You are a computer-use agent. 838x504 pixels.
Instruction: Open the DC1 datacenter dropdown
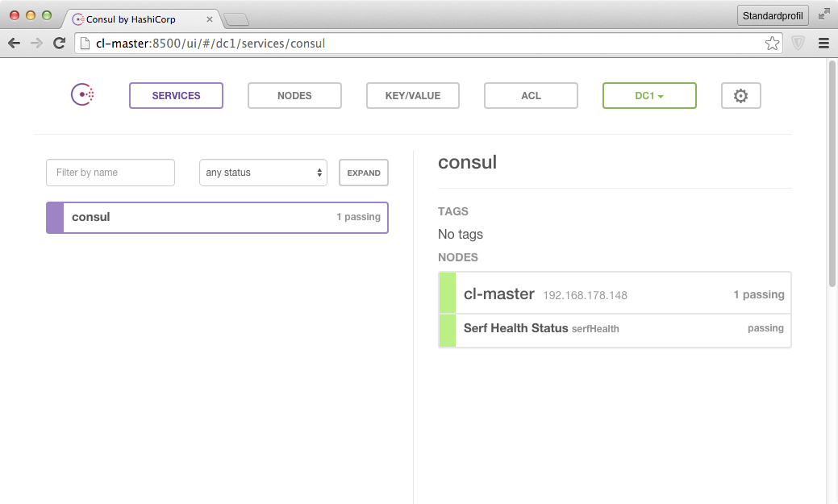click(x=648, y=96)
